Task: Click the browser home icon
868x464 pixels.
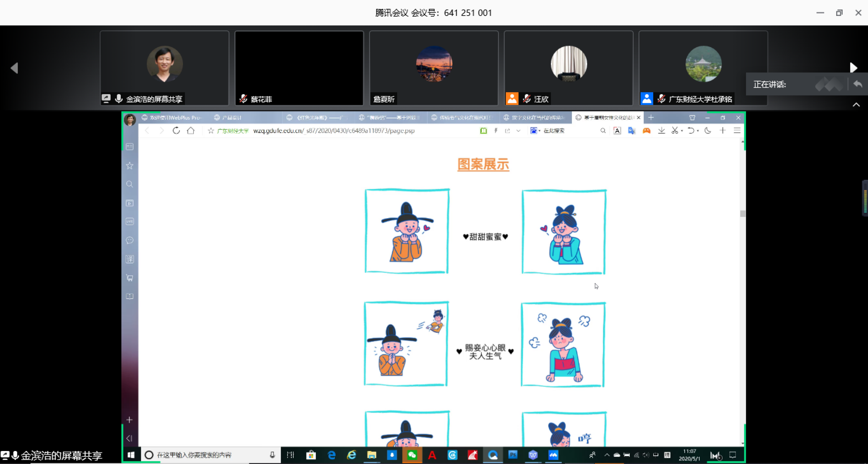Action: click(x=191, y=131)
